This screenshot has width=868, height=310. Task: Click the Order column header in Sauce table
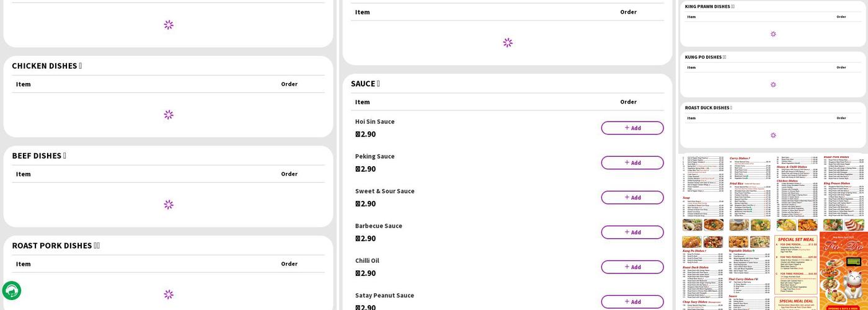tap(628, 102)
